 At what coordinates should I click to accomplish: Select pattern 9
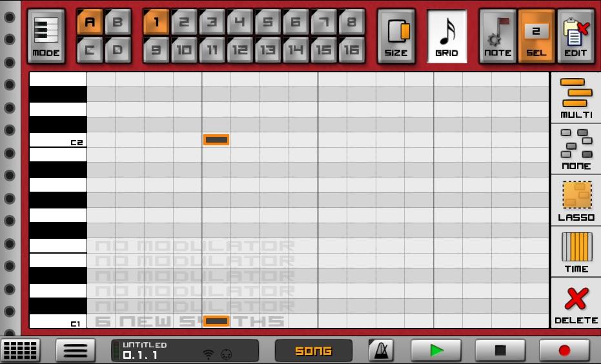click(156, 50)
